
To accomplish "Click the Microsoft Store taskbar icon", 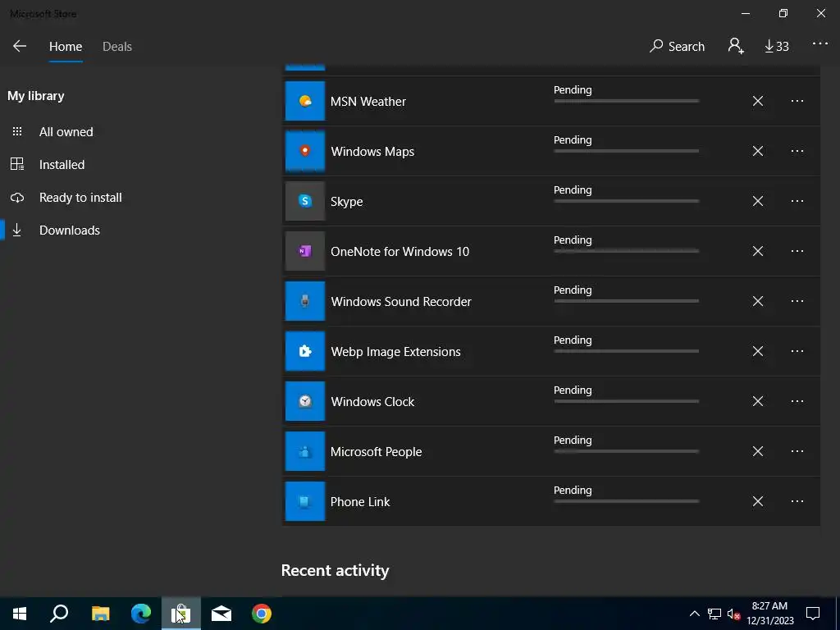I will tap(181, 614).
